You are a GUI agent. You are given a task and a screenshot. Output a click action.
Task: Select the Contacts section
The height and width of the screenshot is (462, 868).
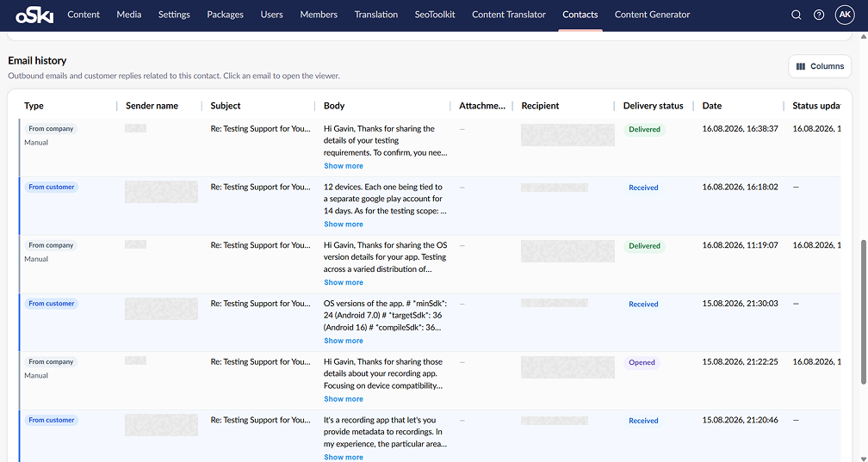coord(580,15)
